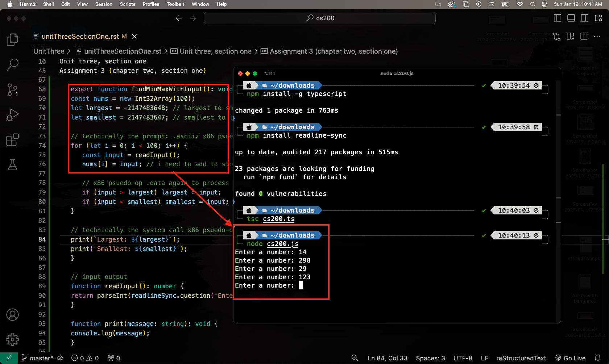Open the Apple menu
The width and height of the screenshot is (609, 364).
click(10, 4)
